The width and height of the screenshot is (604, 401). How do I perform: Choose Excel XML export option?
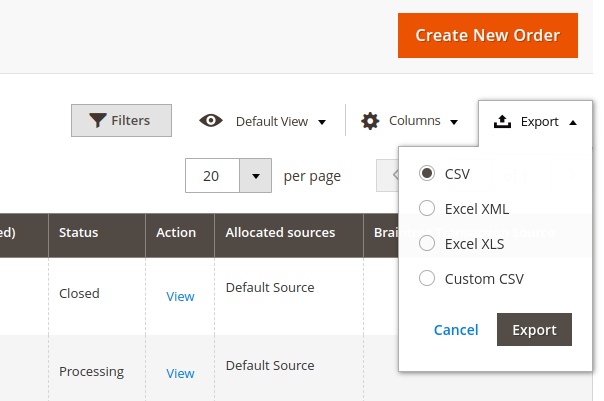pos(427,209)
